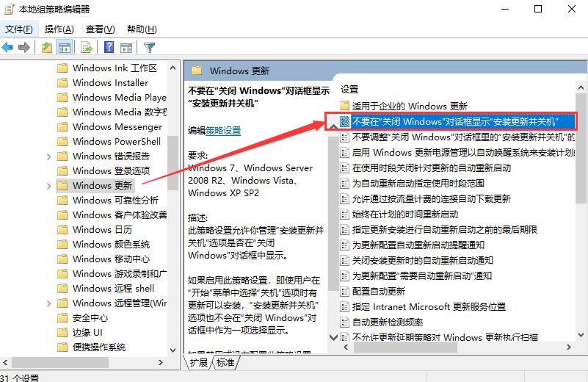Click the Forward arrow toolbar icon
588x382 pixels.
[x=23, y=48]
